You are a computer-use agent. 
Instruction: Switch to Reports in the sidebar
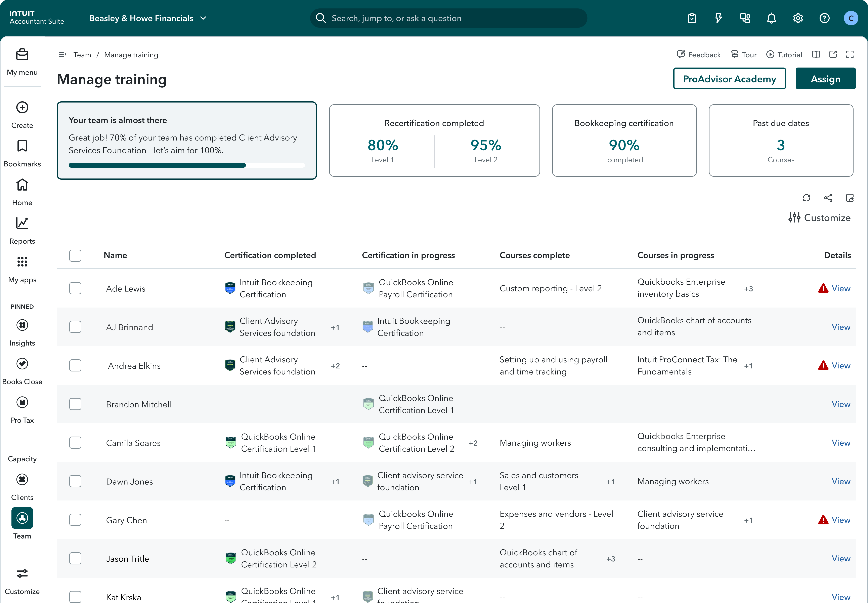pos(22,223)
